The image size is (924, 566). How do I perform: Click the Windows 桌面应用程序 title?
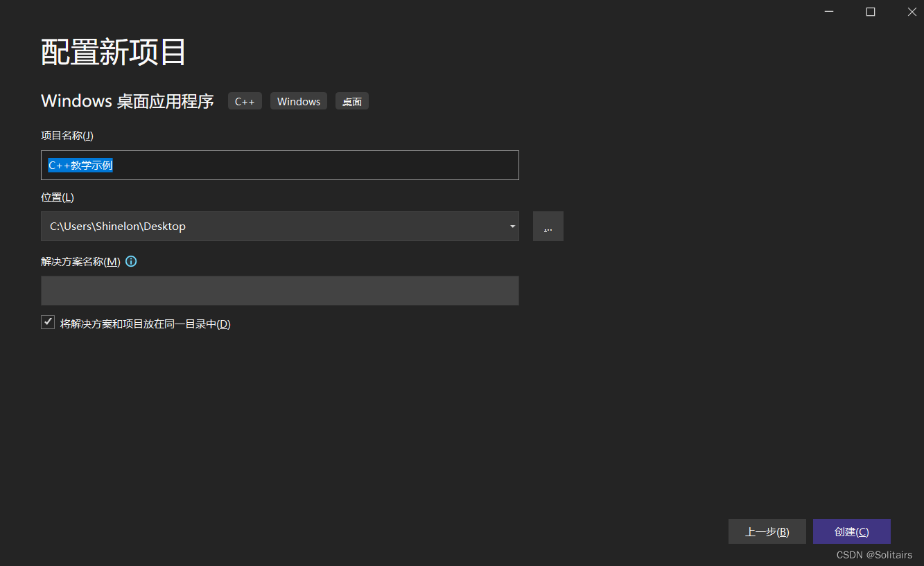click(x=128, y=101)
